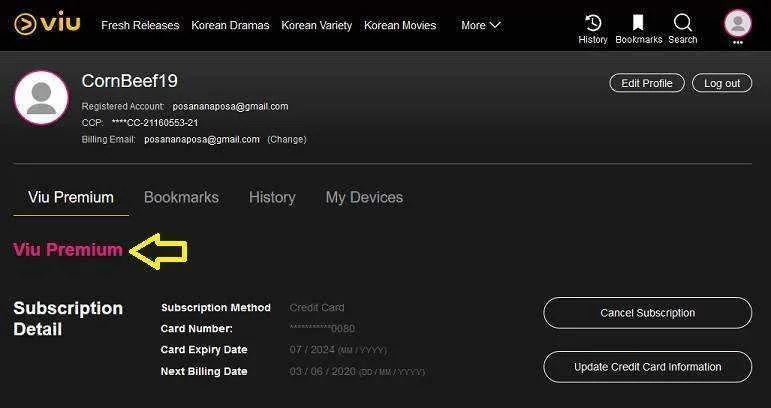Browse Korean Dramas
Image resolution: width=771 pixels, height=408 pixels.
[230, 25]
